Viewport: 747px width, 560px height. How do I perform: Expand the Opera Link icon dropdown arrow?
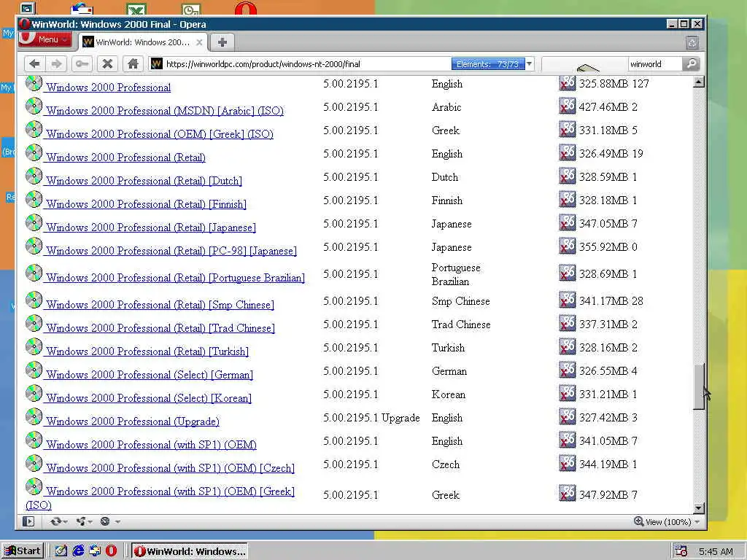pyautogui.click(x=66, y=522)
